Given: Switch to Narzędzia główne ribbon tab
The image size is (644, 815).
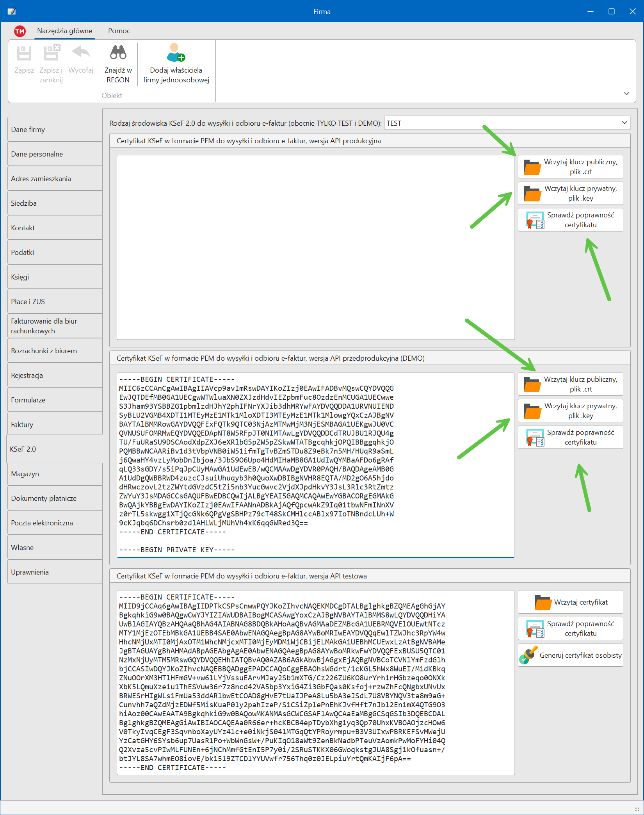Looking at the screenshot, I should point(65,31).
